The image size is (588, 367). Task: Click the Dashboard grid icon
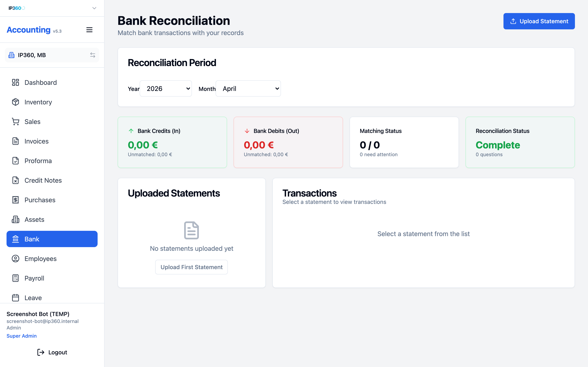[16, 83]
